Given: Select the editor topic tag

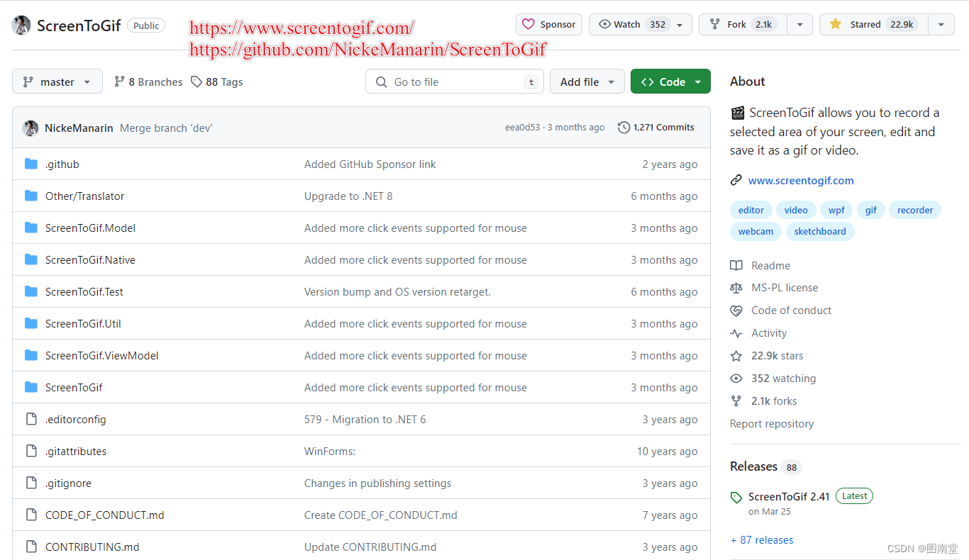Looking at the screenshot, I should click(x=751, y=210).
